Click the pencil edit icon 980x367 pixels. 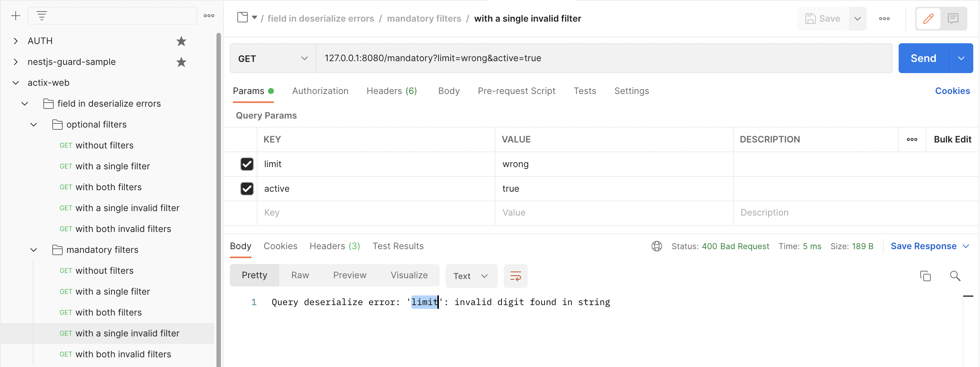click(928, 19)
